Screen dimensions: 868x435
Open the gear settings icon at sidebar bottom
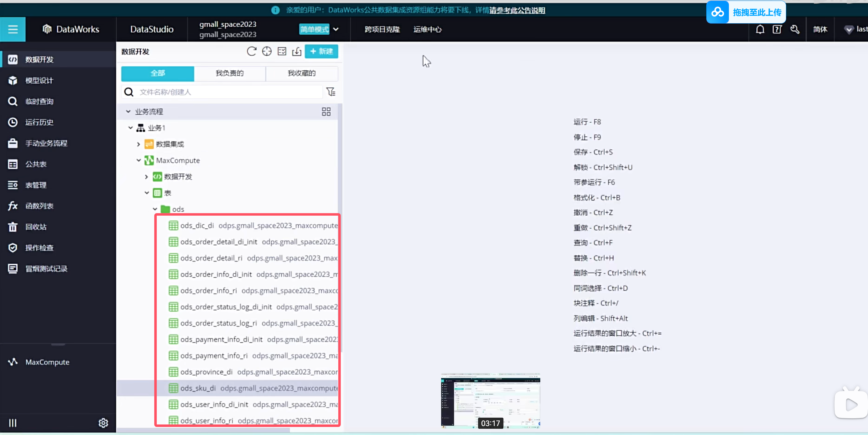[x=103, y=423]
